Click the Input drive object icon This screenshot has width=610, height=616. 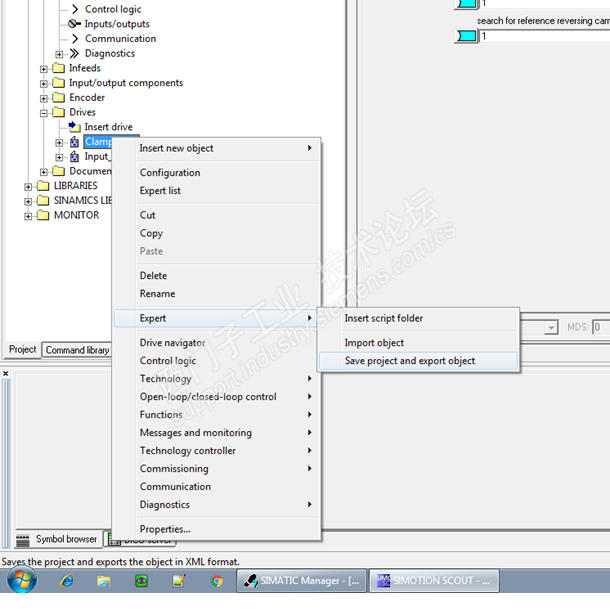tap(74, 157)
